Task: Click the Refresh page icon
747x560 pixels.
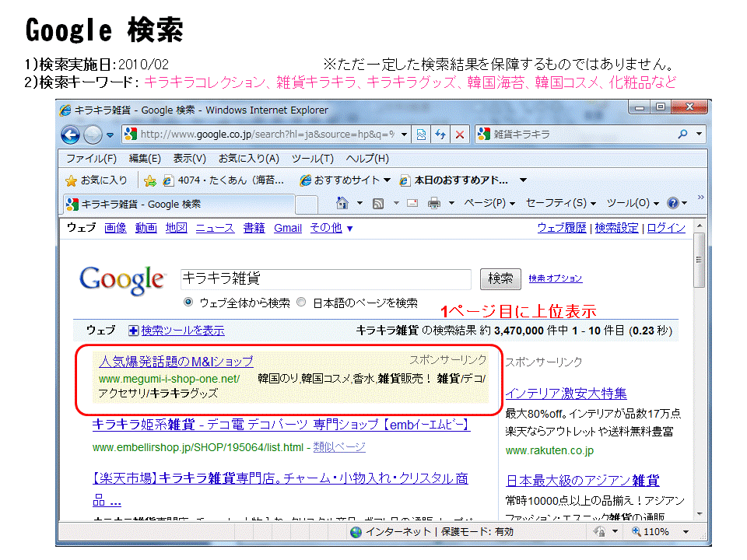Action: (x=440, y=135)
